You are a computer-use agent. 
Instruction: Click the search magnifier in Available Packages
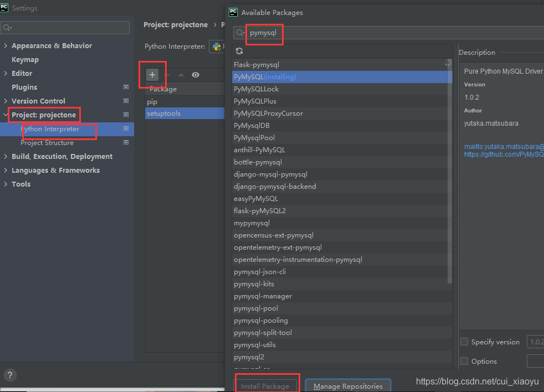(x=240, y=33)
